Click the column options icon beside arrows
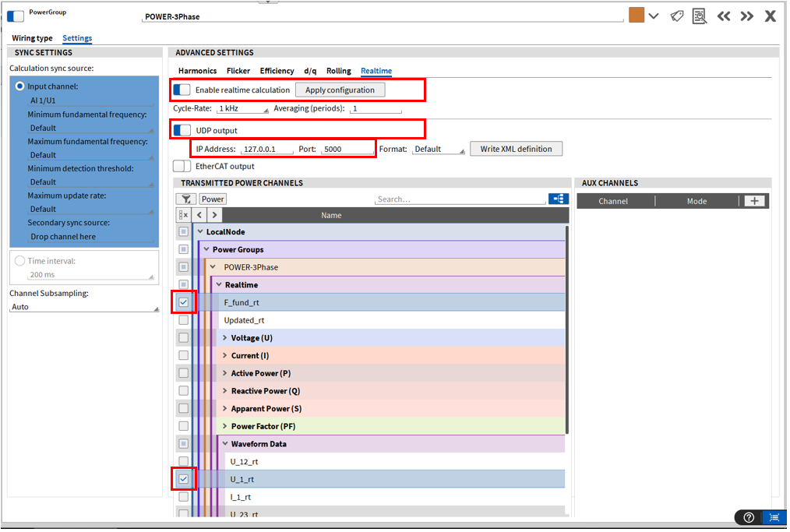Screen dimensions: 790x532 [183, 215]
